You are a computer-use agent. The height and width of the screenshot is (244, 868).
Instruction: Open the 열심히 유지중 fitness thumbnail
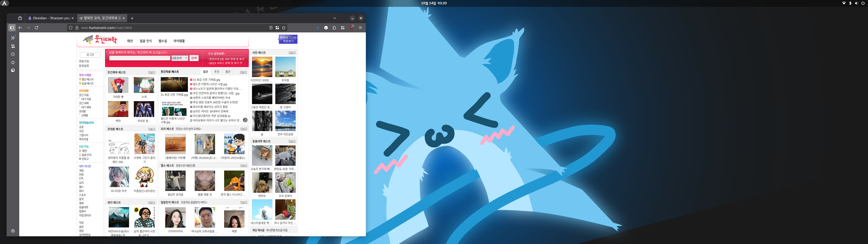(175, 181)
